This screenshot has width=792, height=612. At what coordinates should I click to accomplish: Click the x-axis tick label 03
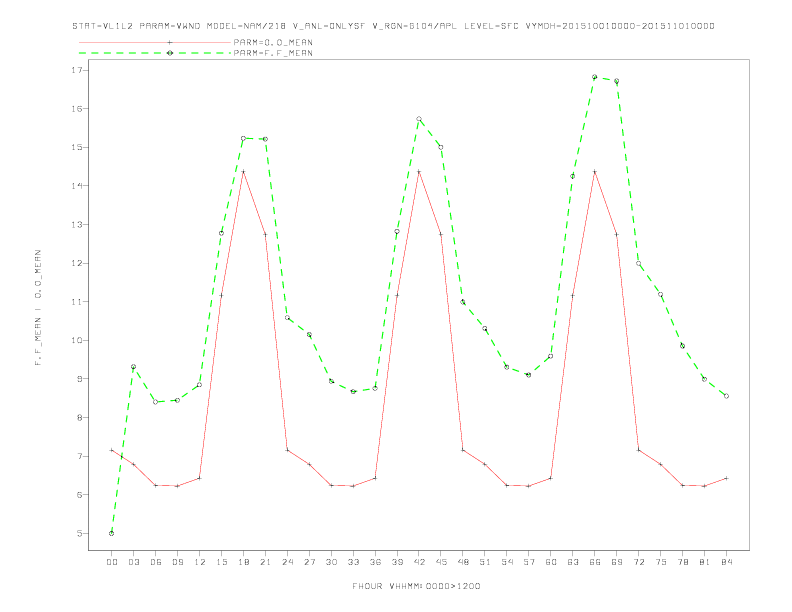coord(133,562)
